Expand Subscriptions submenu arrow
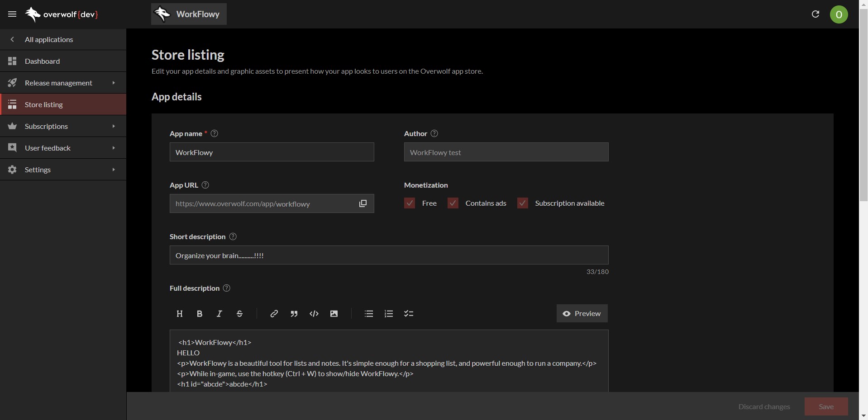Image resolution: width=868 pixels, height=420 pixels. [114, 126]
